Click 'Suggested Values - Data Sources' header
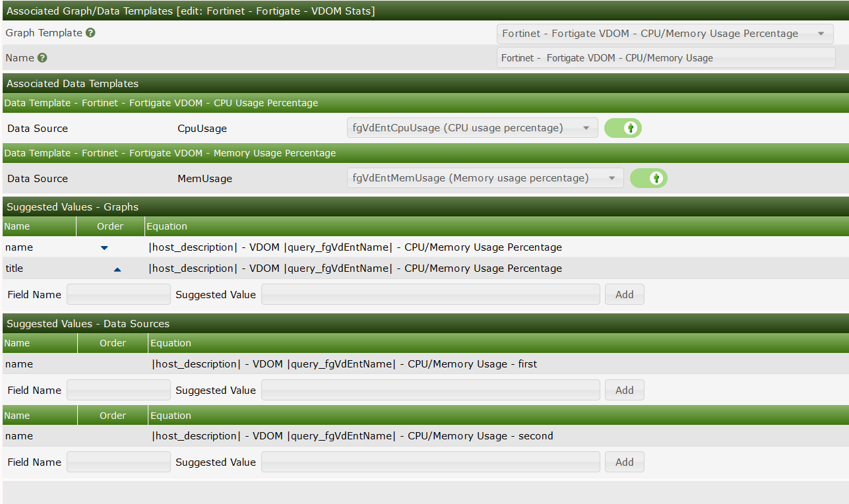The width and height of the screenshot is (849, 504). [x=425, y=324]
